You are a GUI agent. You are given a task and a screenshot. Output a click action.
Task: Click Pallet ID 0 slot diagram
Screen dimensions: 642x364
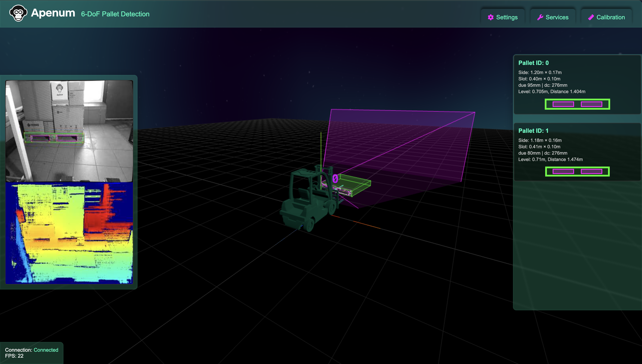(x=577, y=104)
